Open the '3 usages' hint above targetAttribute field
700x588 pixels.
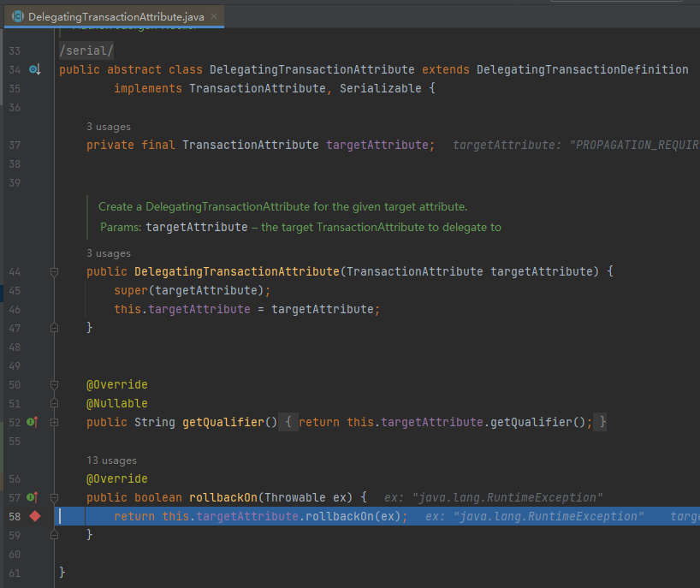click(x=109, y=127)
